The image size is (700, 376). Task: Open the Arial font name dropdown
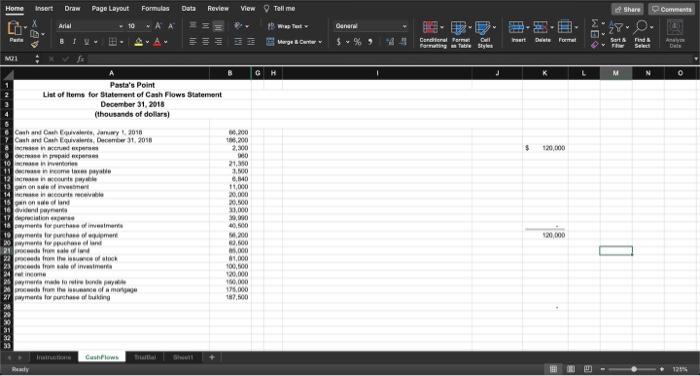click(x=121, y=26)
